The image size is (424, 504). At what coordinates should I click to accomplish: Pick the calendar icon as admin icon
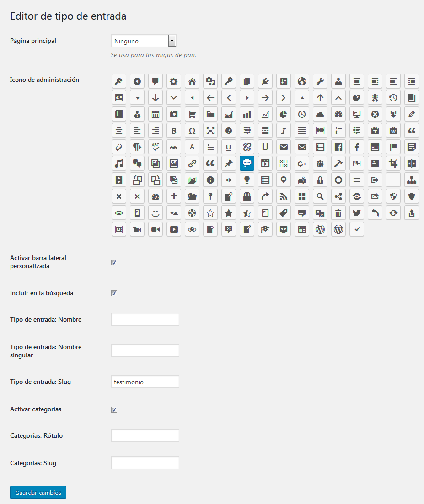156,114
